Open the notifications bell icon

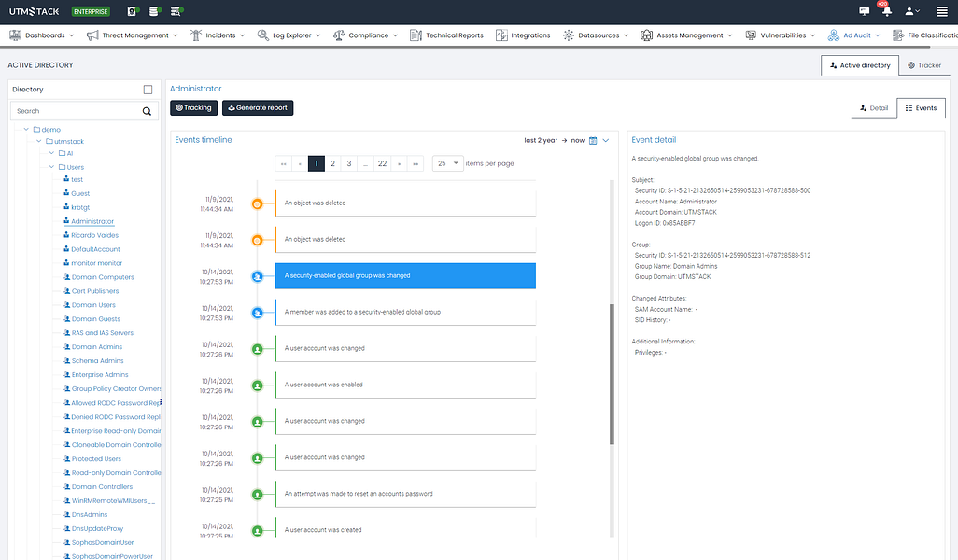(888, 11)
